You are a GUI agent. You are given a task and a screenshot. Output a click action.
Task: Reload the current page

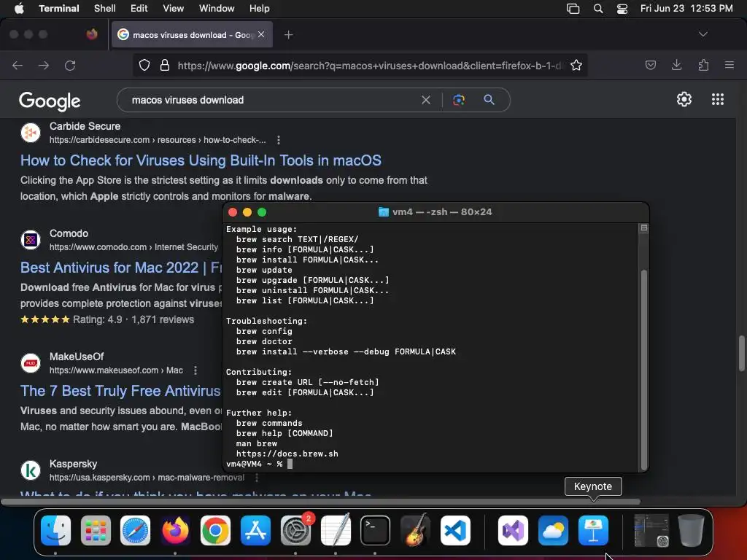point(70,65)
